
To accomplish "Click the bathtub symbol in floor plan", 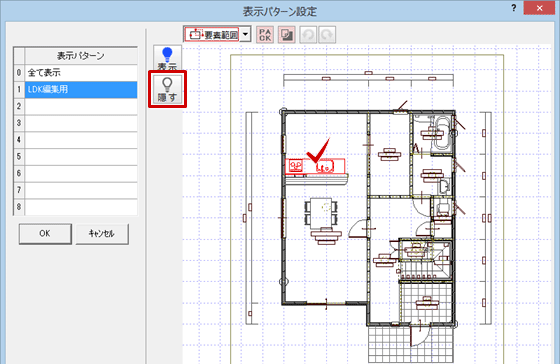I will [x=442, y=134].
